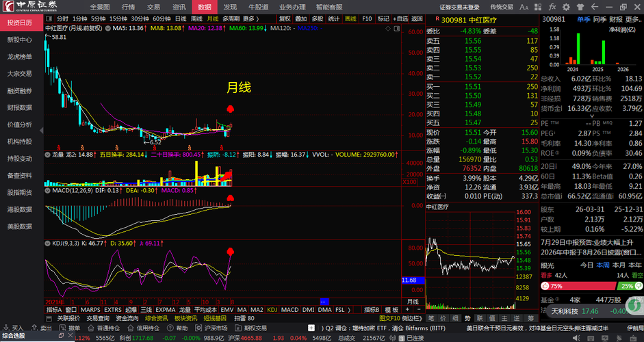Open the KDJ indicator dropdown arrow
644x342 pixels.
click(48, 244)
